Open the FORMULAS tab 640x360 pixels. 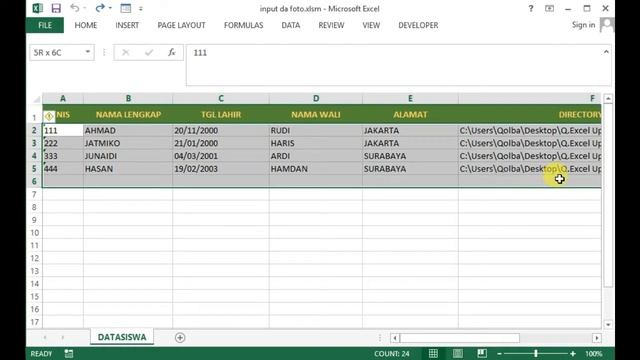(243, 25)
